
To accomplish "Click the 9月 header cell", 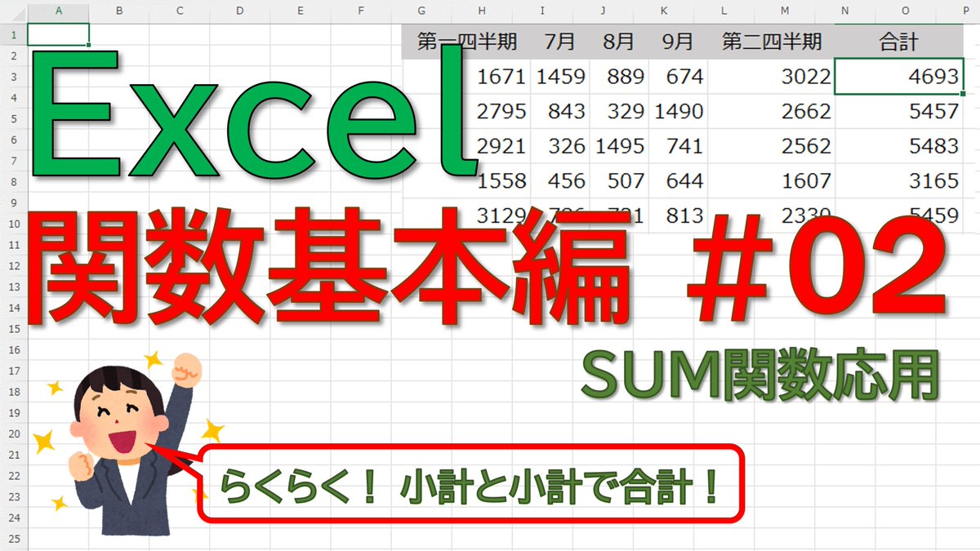I will coord(679,42).
